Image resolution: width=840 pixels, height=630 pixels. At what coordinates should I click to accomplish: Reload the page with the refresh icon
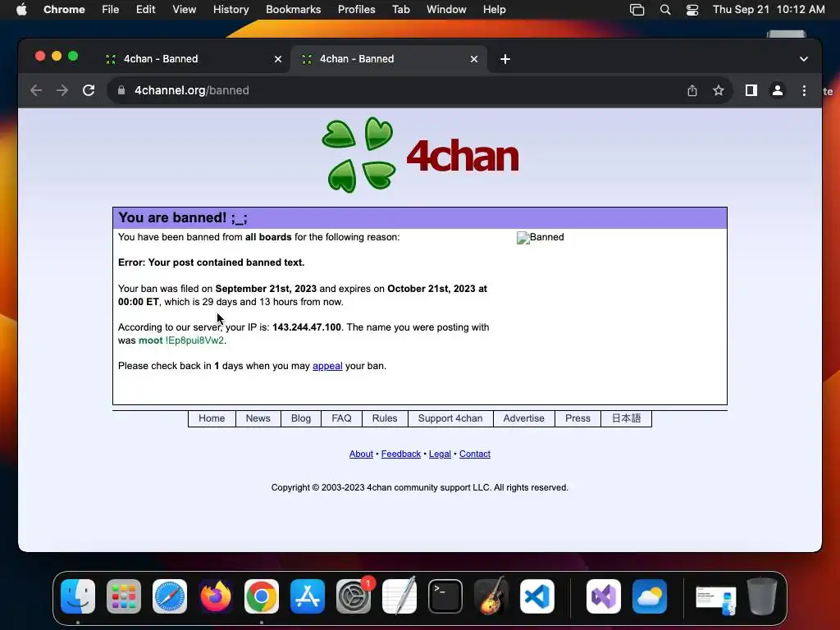point(89,90)
